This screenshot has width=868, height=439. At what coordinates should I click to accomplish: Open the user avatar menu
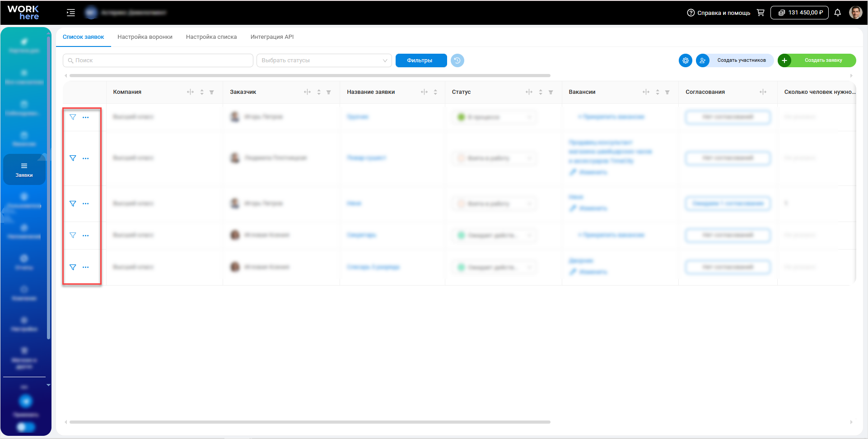coord(855,12)
